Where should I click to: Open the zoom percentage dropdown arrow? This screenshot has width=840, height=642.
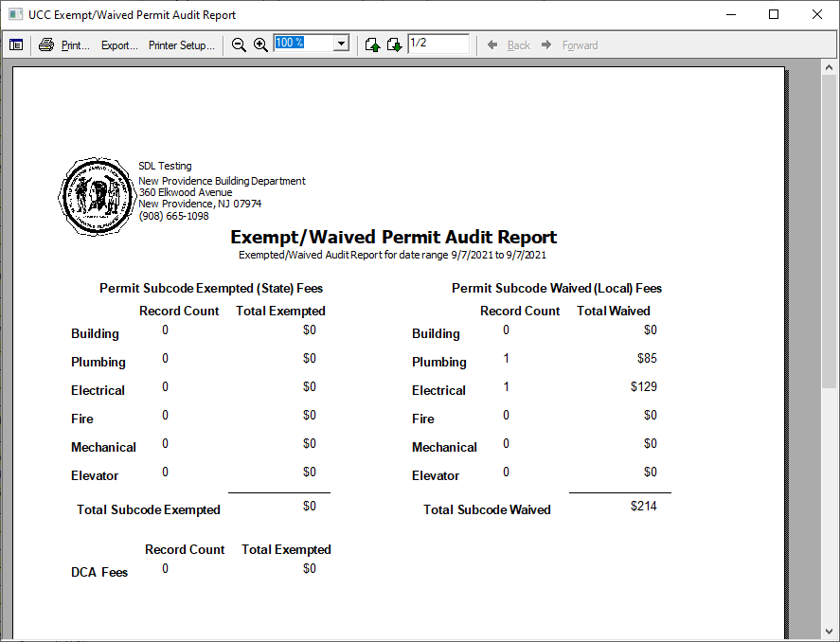[x=341, y=44]
